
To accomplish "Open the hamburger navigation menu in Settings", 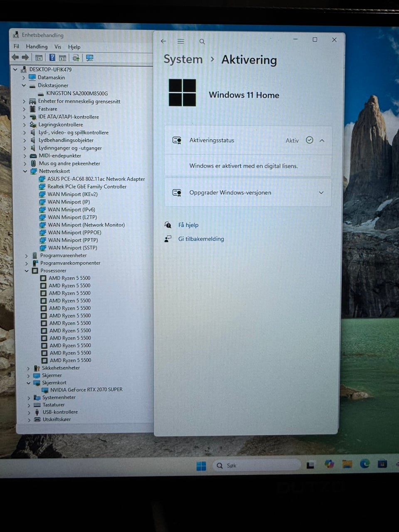I will point(181,42).
